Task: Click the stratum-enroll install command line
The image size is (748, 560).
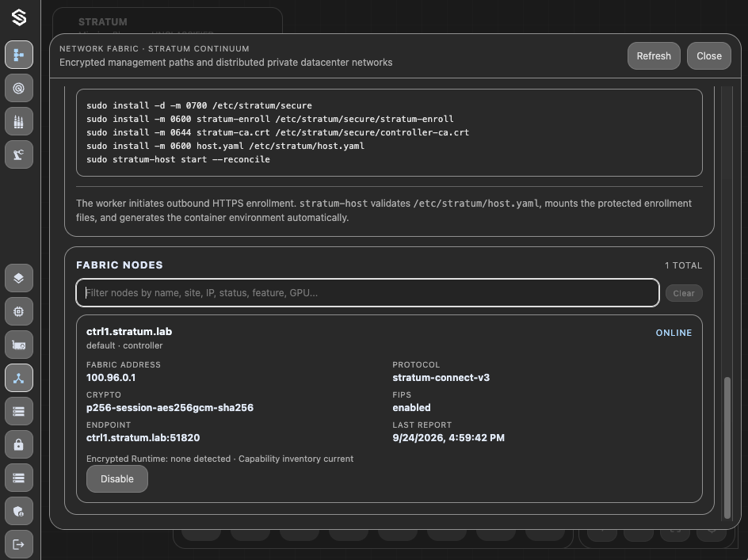Action: [270, 119]
